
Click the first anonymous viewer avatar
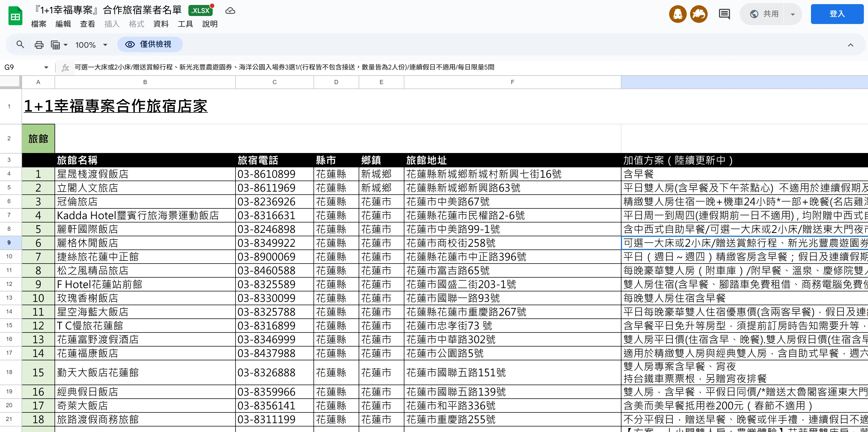tap(678, 14)
